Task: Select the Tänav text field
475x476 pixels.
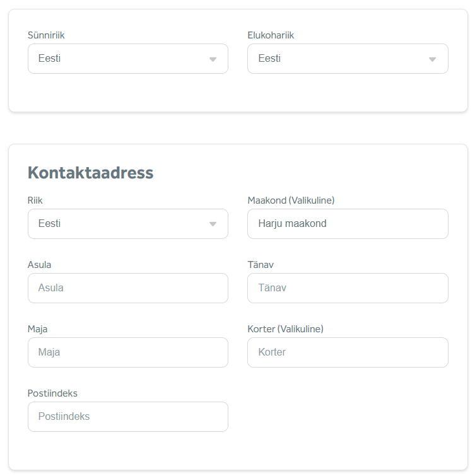Action: (x=348, y=288)
